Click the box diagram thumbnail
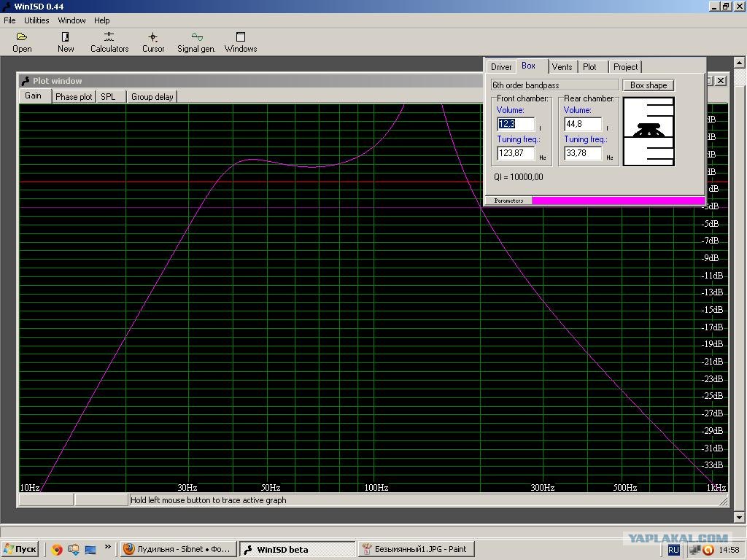Viewport: 747px width, 560px height. click(649, 132)
